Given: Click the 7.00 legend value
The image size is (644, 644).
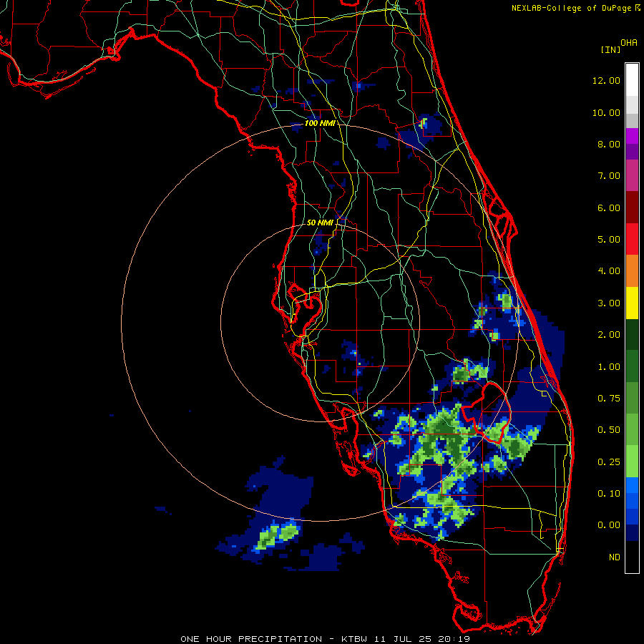Looking at the screenshot, I should point(609,176).
